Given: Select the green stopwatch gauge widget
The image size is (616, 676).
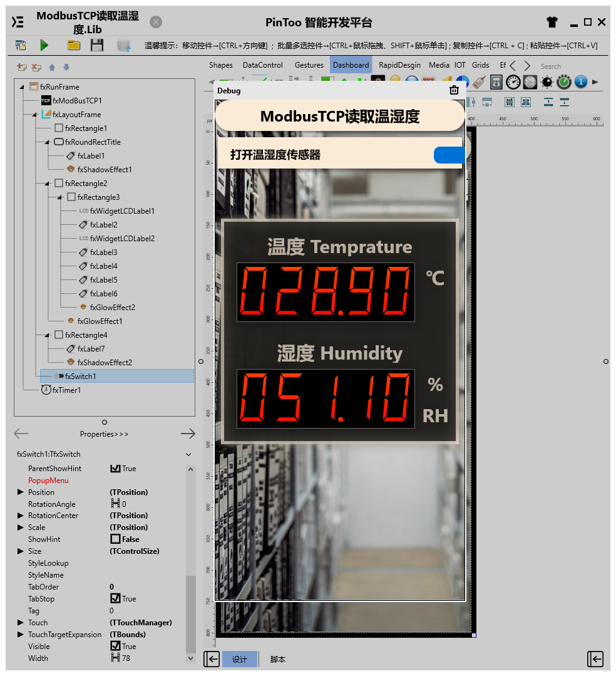Looking at the screenshot, I should [564, 82].
